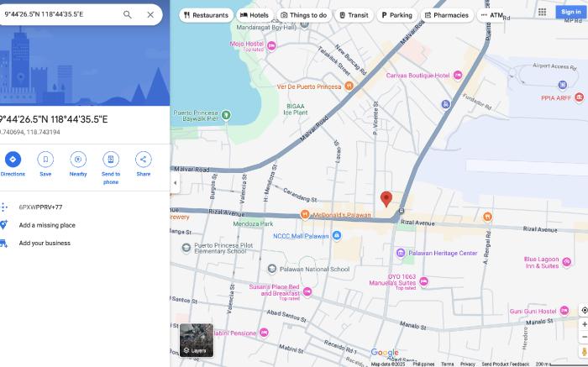Click the coordinates search input field
The image size is (588, 367).
(x=59, y=14)
